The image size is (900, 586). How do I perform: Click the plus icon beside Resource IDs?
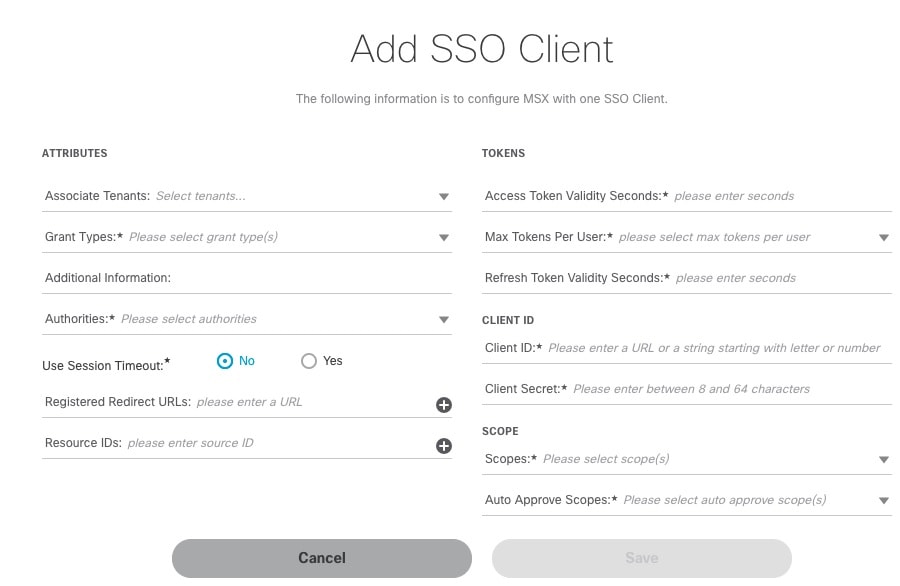444,446
